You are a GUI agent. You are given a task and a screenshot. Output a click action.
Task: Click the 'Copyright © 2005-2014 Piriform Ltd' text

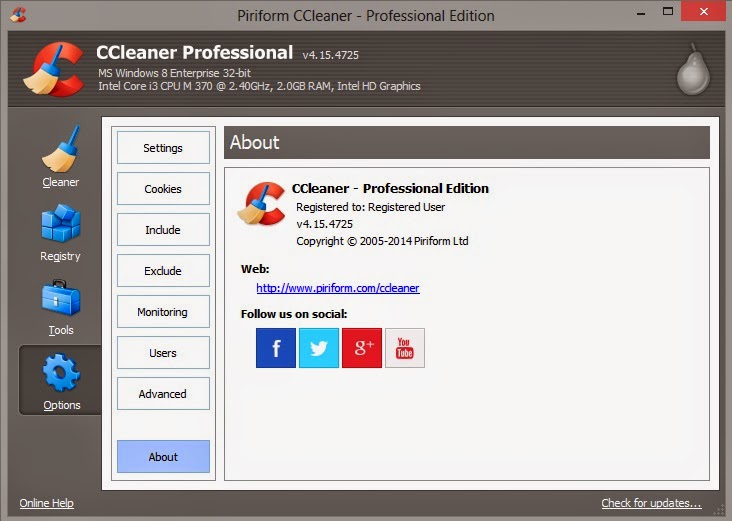(x=382, y=241)
